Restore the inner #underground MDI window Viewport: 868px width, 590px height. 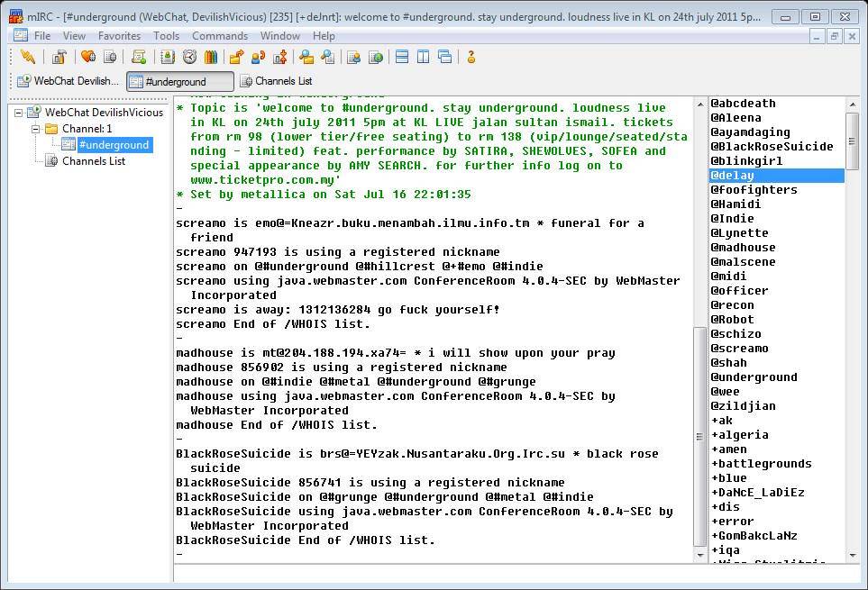pyautogui.click(x=835, y=37)
